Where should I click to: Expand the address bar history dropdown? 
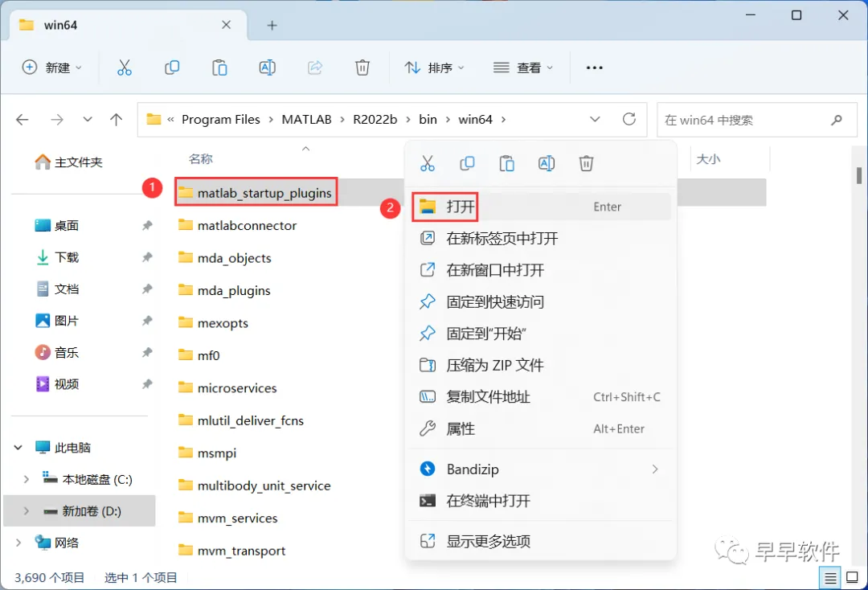point(595,120)
